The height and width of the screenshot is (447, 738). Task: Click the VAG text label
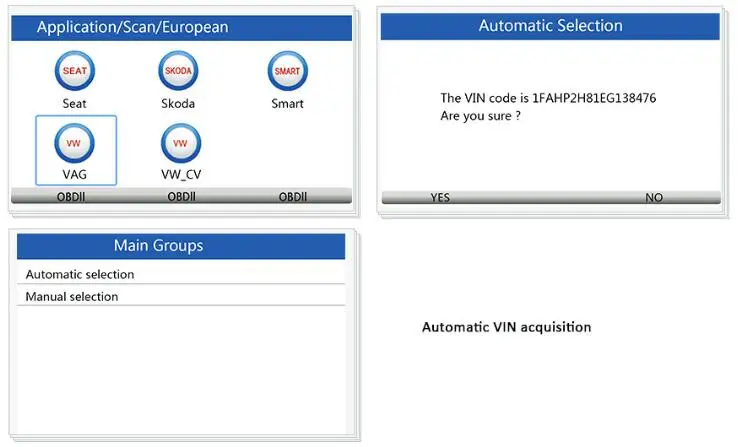(74, 175)
